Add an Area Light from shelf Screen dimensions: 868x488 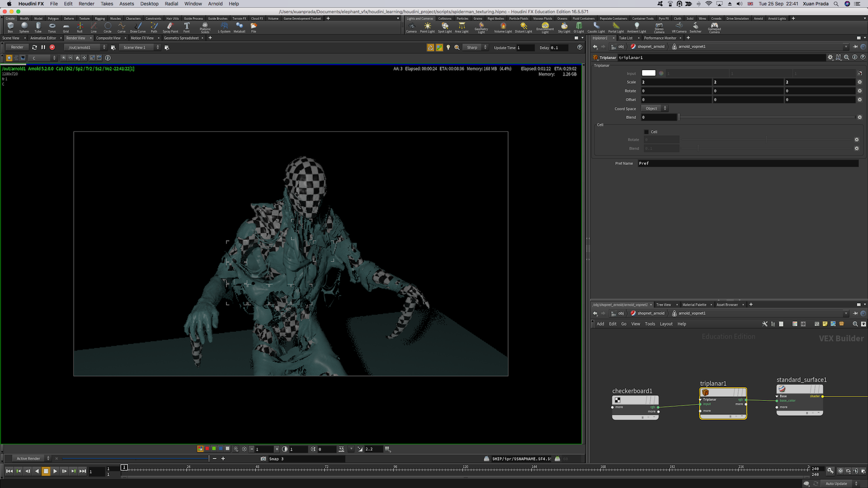pos(462,28)
